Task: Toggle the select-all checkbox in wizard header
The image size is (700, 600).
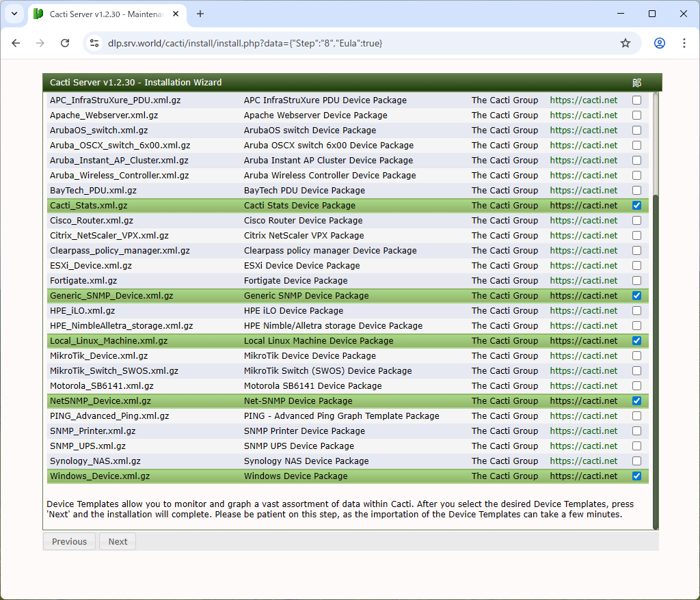Action: [x=636, y=83]
